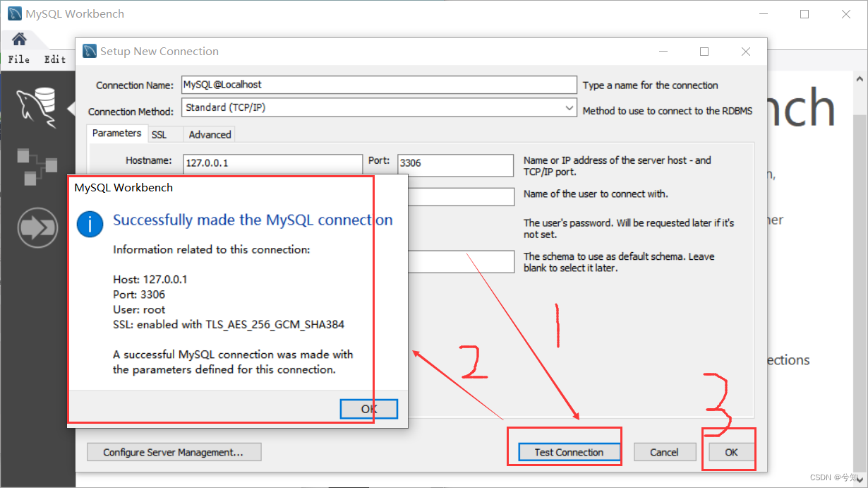
Task: Open the Workbench home tab icon
Action: tap(19, 39)
